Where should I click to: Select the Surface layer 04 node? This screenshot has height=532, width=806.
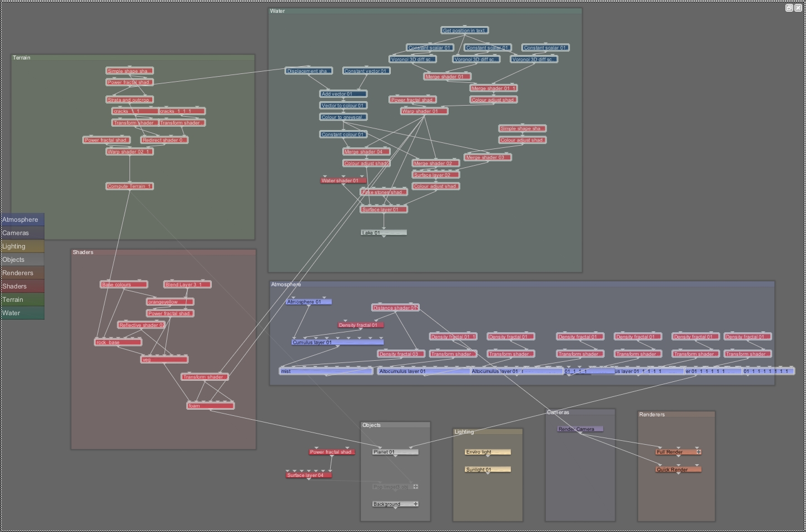(x=309, y=475)
